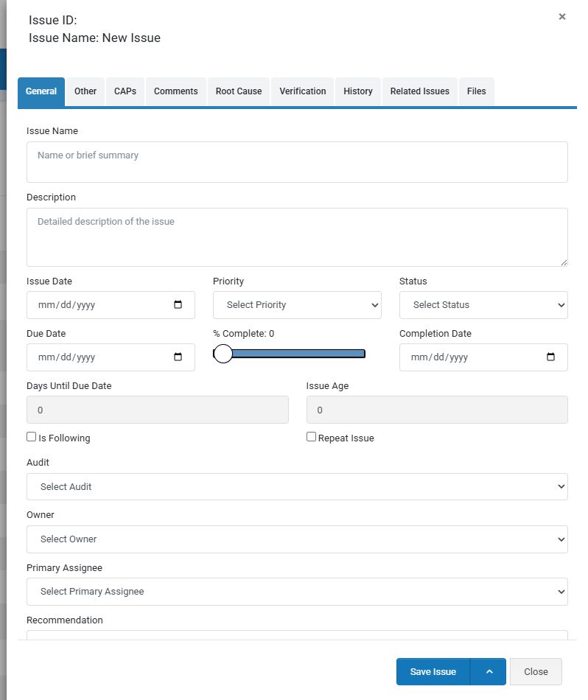Open the Related Issues tab
The image size is (588, 700).
click(x=420, y=91)
